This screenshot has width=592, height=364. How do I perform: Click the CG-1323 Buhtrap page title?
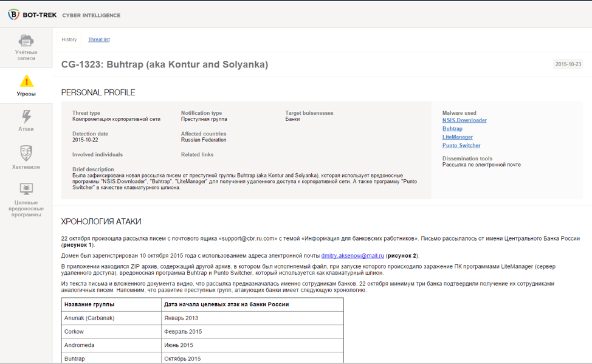click(x=164, y=64)
